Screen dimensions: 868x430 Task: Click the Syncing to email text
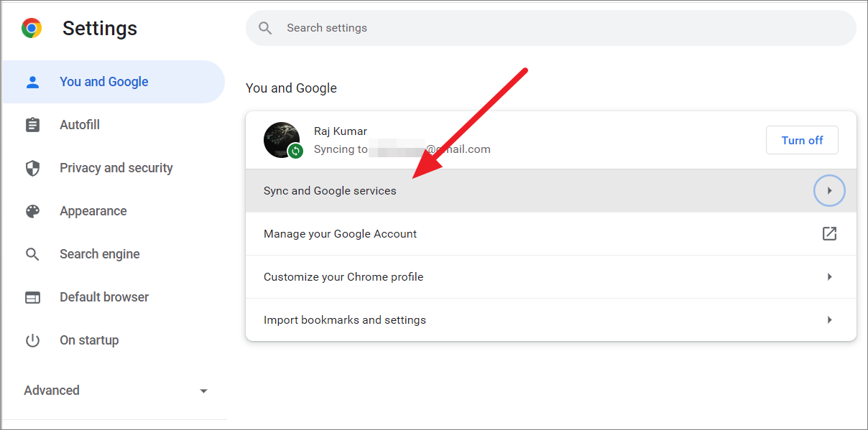402,149
